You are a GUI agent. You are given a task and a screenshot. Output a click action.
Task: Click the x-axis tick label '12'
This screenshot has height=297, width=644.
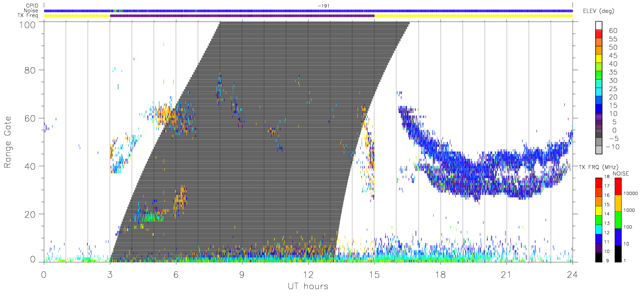[x=308, y=273]
